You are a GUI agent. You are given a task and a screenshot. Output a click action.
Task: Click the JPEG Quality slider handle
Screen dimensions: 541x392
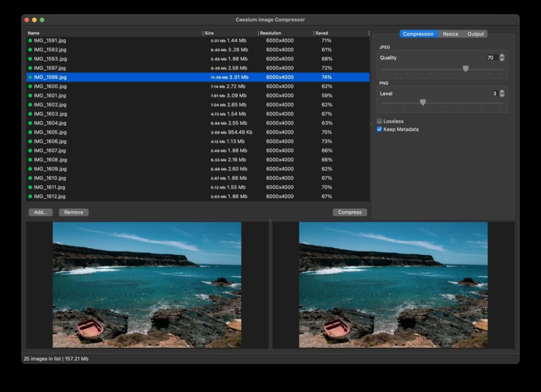(466, 69)
